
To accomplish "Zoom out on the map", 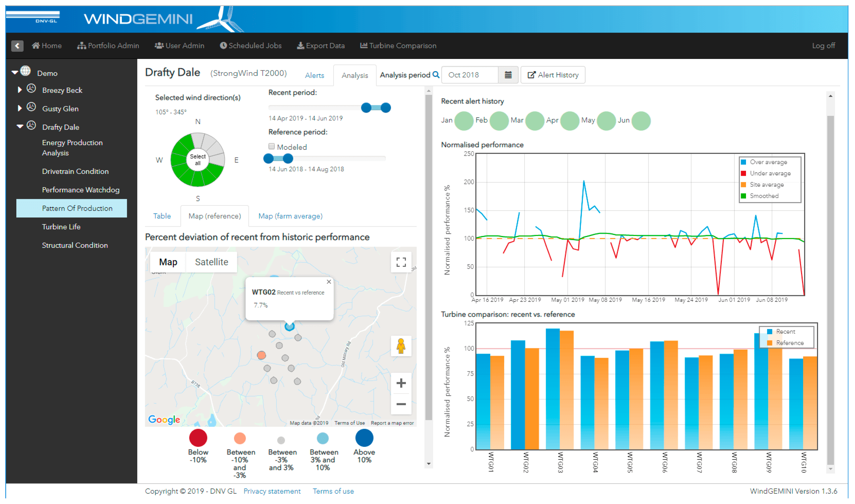I will point(401,404).
